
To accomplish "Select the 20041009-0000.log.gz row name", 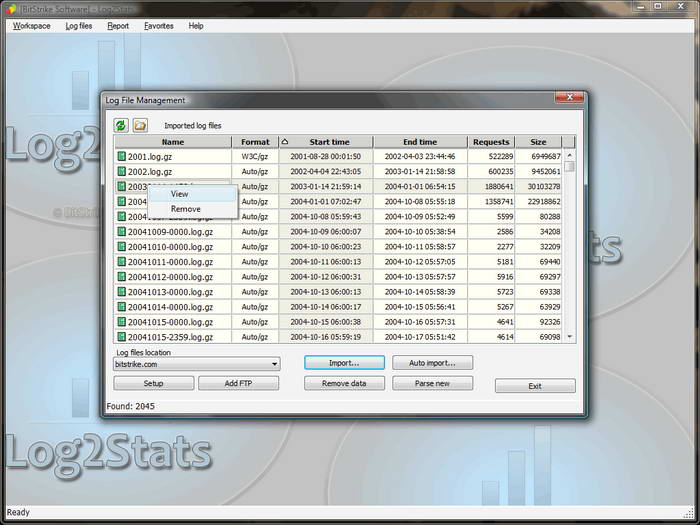I will pos(171,232).
